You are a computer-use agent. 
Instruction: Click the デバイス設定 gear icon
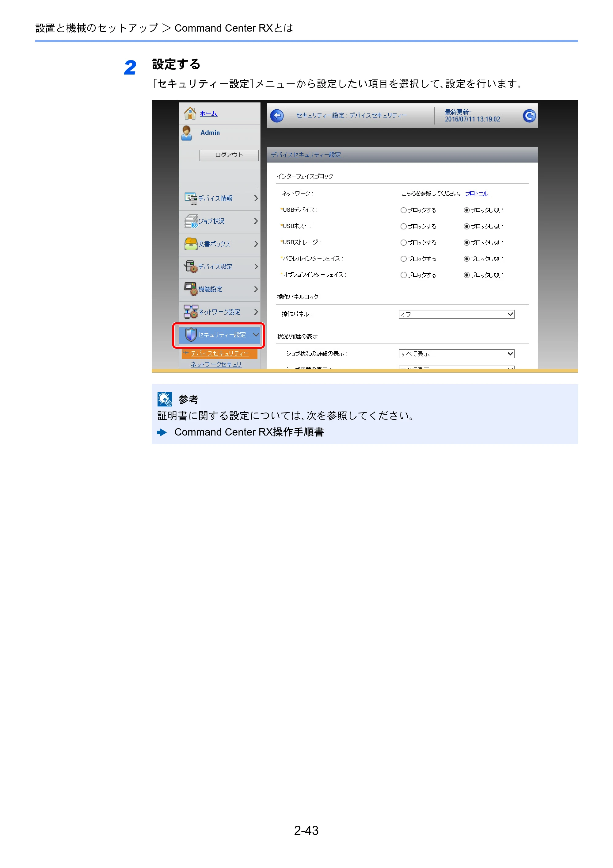click(x=191, y=267)
